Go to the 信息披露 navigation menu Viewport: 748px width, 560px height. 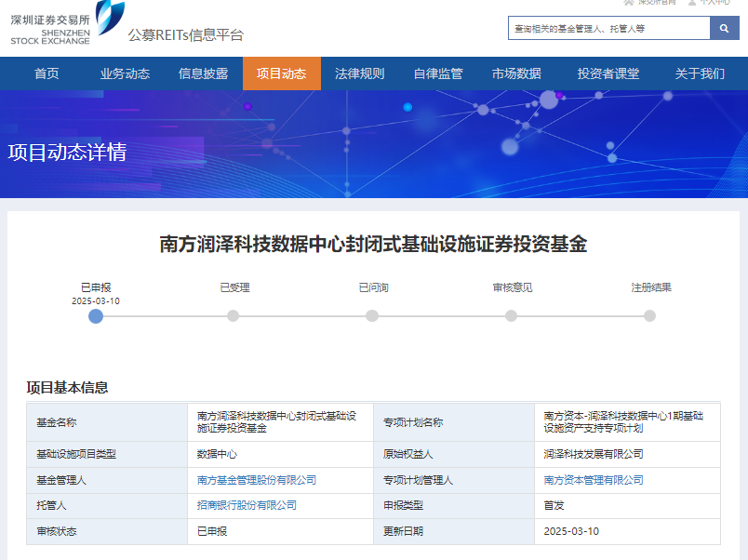point(203,74)
